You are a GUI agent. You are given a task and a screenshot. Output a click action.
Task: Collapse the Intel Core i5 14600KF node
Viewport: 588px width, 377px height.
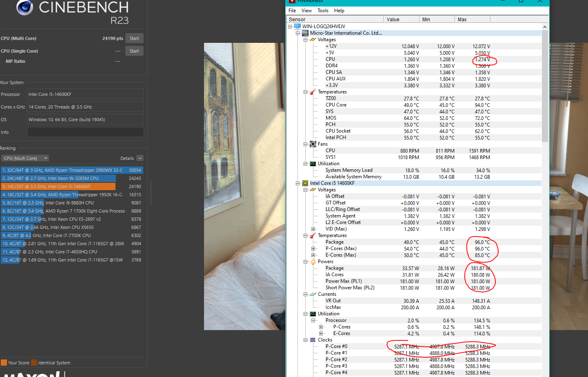(298, 183)
